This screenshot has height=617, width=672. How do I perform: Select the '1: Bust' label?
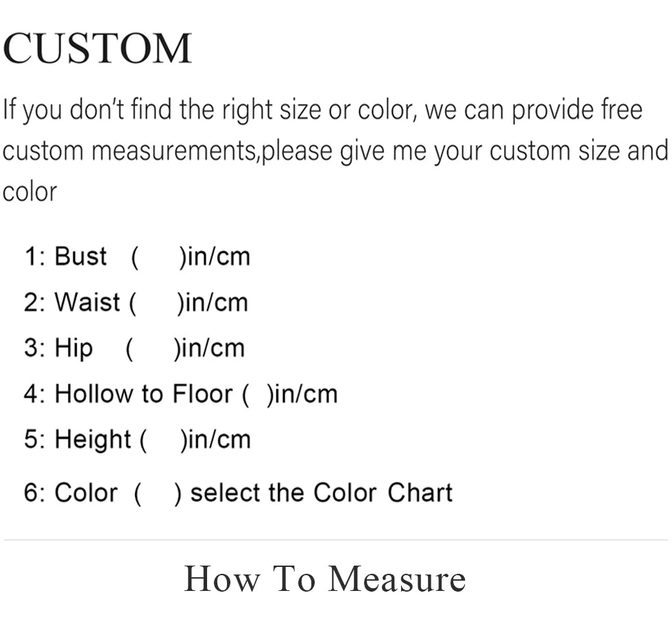coord(66,257)
